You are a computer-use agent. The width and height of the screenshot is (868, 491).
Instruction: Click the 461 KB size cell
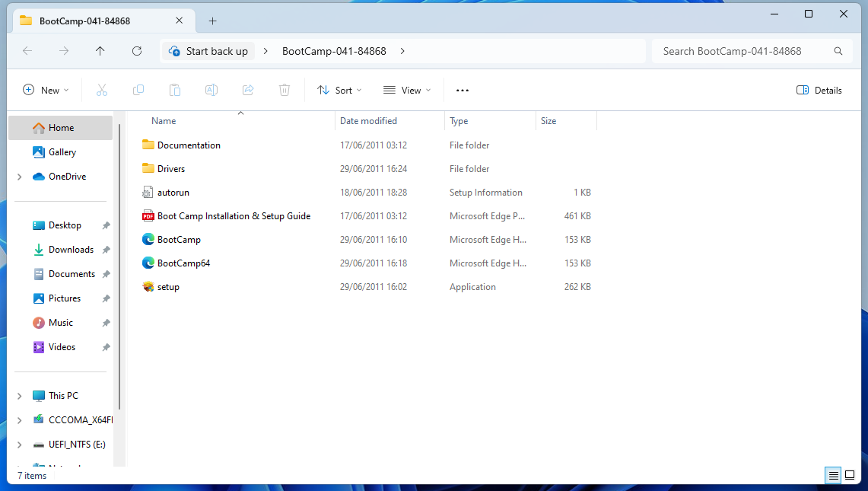(577, 216)
